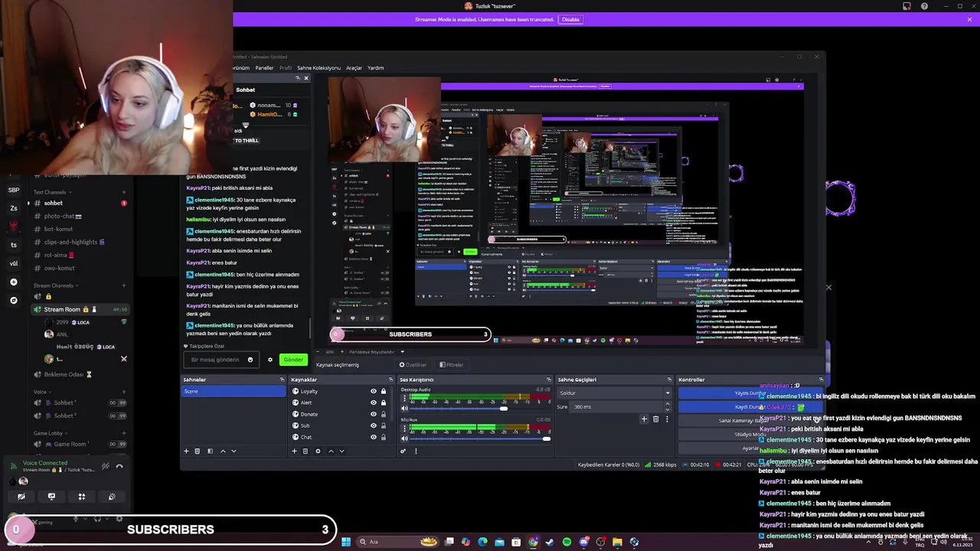980x551 pixels.
Task: Open the Profil menu in OBS
Action: click(x=285, y=68)
